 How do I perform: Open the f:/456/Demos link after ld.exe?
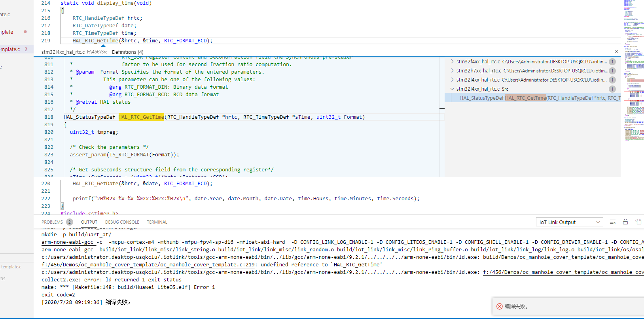point(563,272)
